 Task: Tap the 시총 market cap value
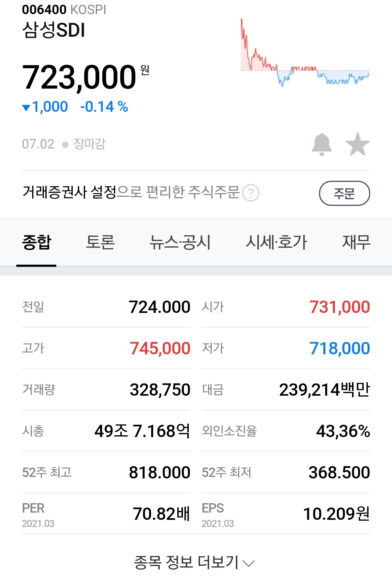tap(142, 431)
